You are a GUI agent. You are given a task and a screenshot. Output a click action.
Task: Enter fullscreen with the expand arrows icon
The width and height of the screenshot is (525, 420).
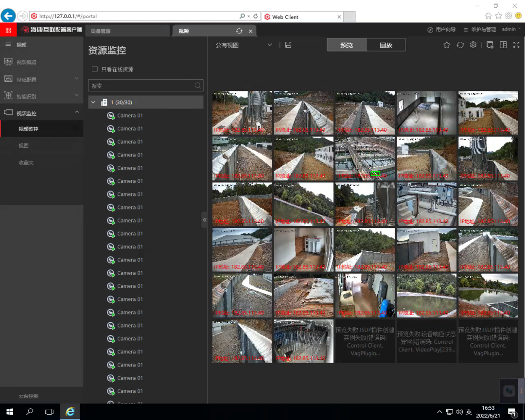pyautogui.click(x=516, y=45)
